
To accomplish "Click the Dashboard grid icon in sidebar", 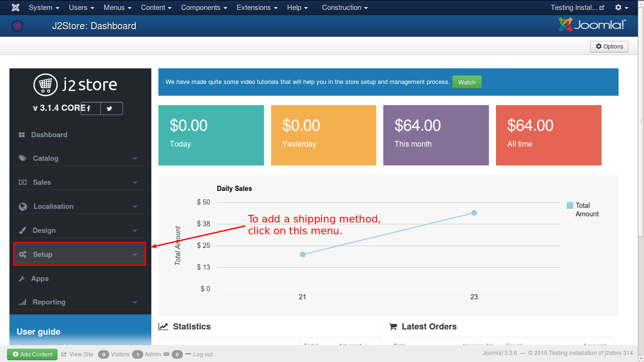I will coord(22,135).
